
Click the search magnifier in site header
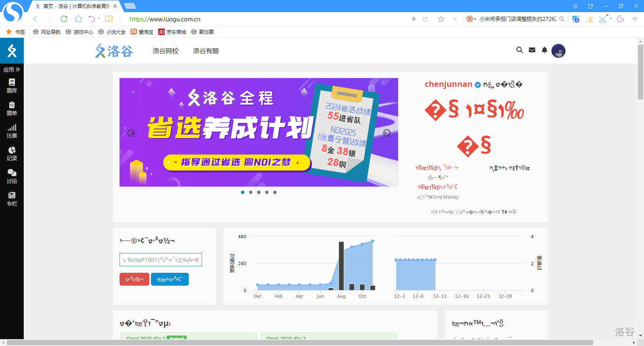tap(519, 50)
